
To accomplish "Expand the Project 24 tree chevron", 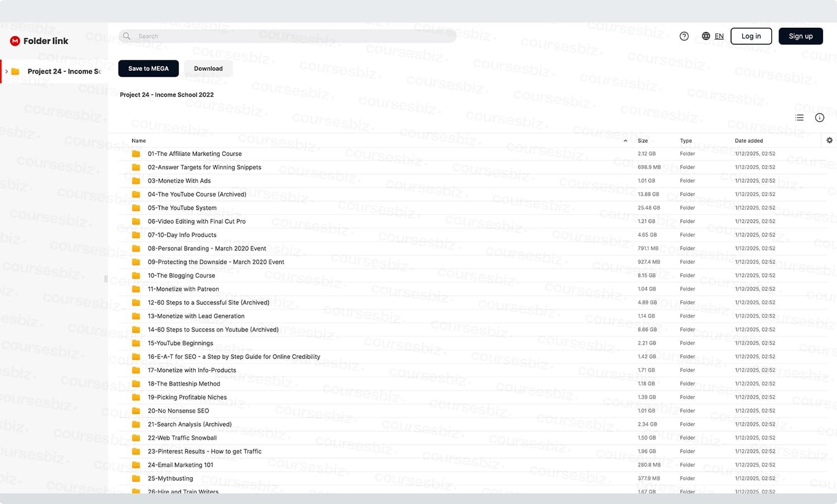I will (x=7, y=71).
